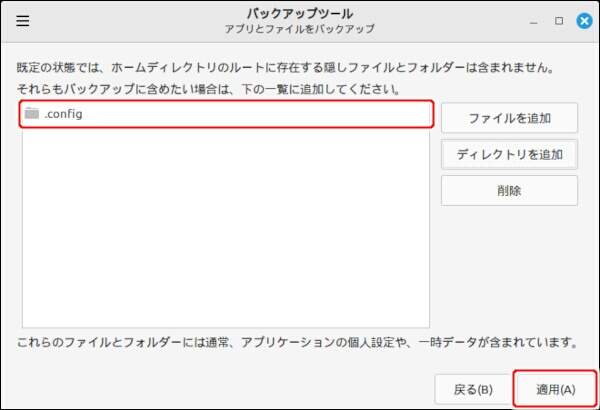
Task: Minimize the backup tool window
Action: pos(534,21)
